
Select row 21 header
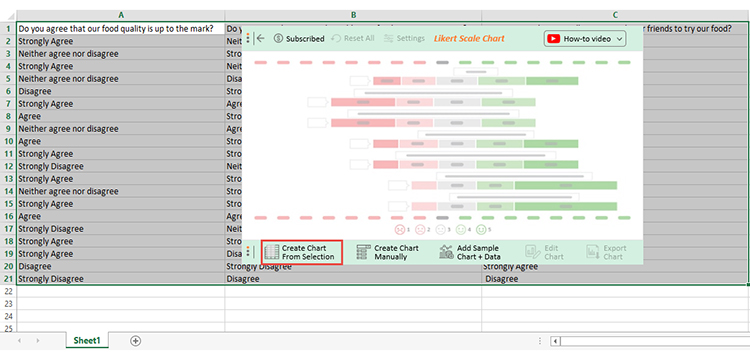tap(8, 279)
